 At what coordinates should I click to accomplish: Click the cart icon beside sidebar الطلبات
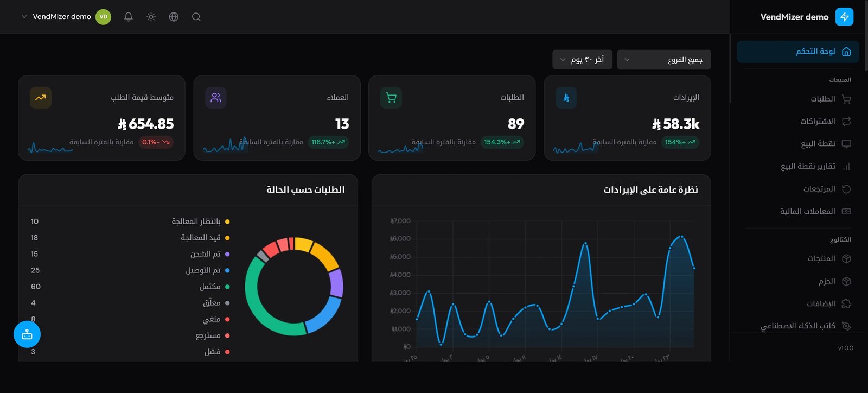[846, 99]
